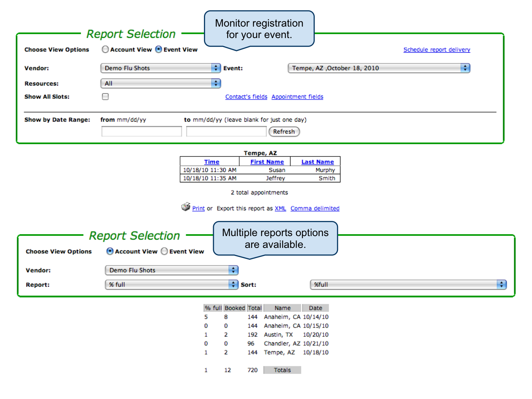Click the Totals label in report
The height and width of the screenshot is (399, 532).
(282, 370)
